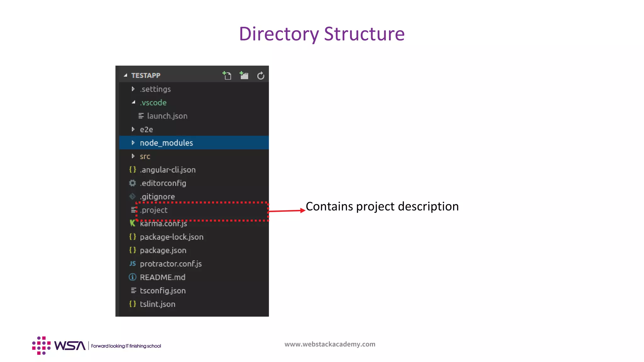Collapse the TESTAPP root folder
Viewport: 644px width, 362px height.
pyautogui.click(x=125, y=75)
